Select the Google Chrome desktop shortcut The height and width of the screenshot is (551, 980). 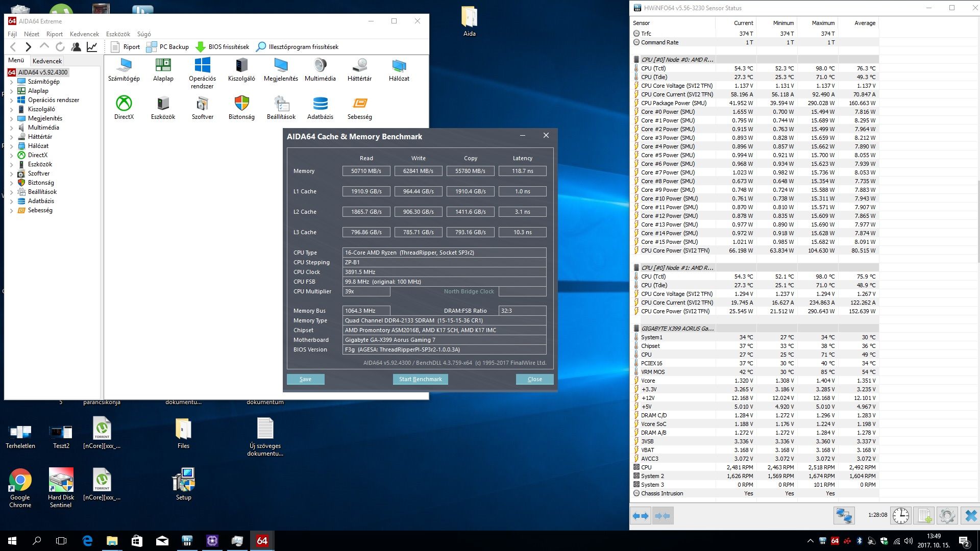pyautogui.click(x=20, y=488)
